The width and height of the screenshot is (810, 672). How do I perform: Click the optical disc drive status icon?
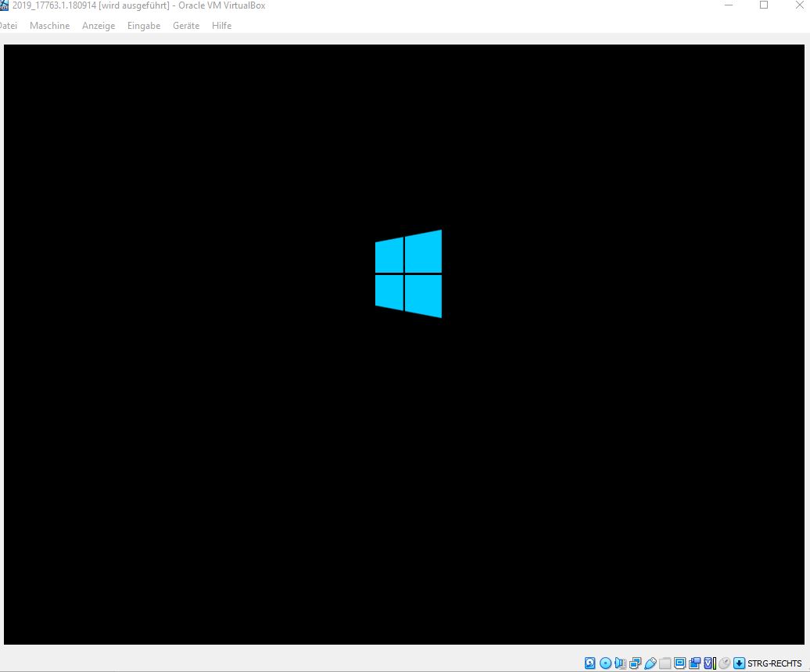(x=605, y=663)
